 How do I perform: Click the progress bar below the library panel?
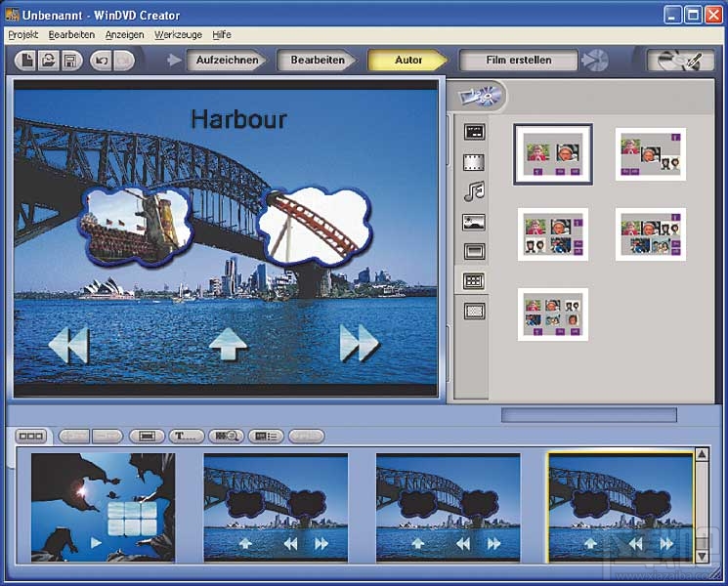coord(588,415)
